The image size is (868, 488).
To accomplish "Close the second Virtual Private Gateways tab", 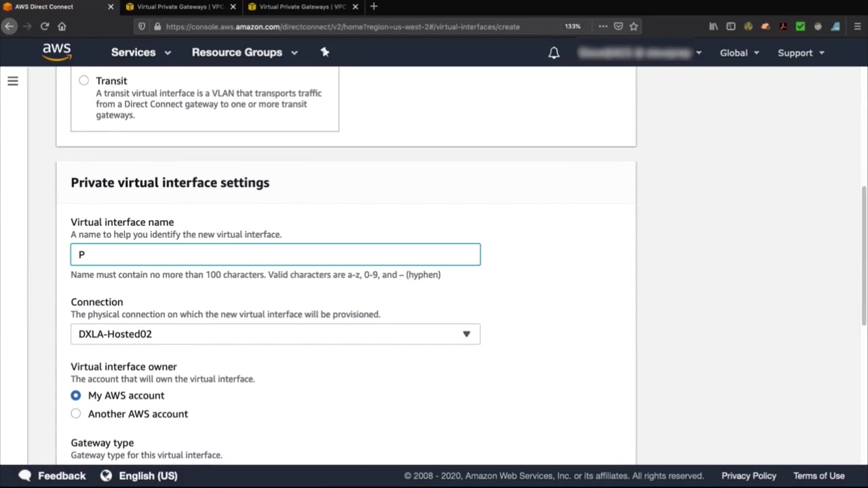I will click(x=355, y=7).
